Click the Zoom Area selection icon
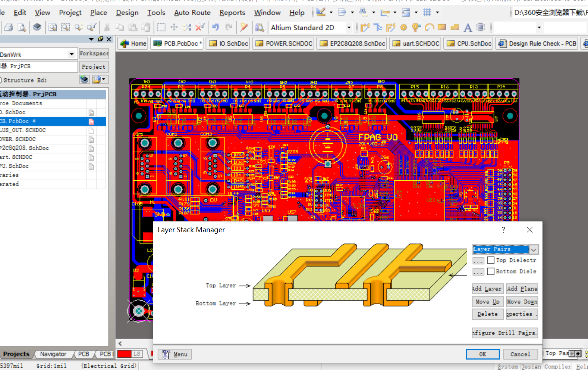Screen dimensions: 588x370 66,27
